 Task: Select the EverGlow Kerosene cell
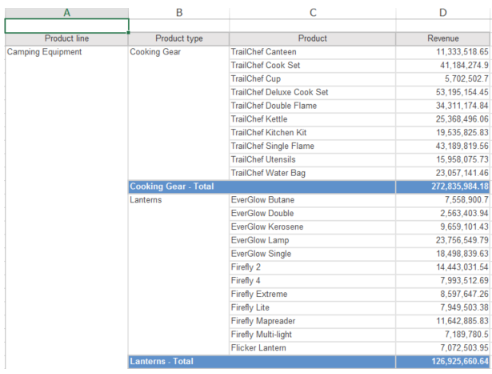pos(312,227)
